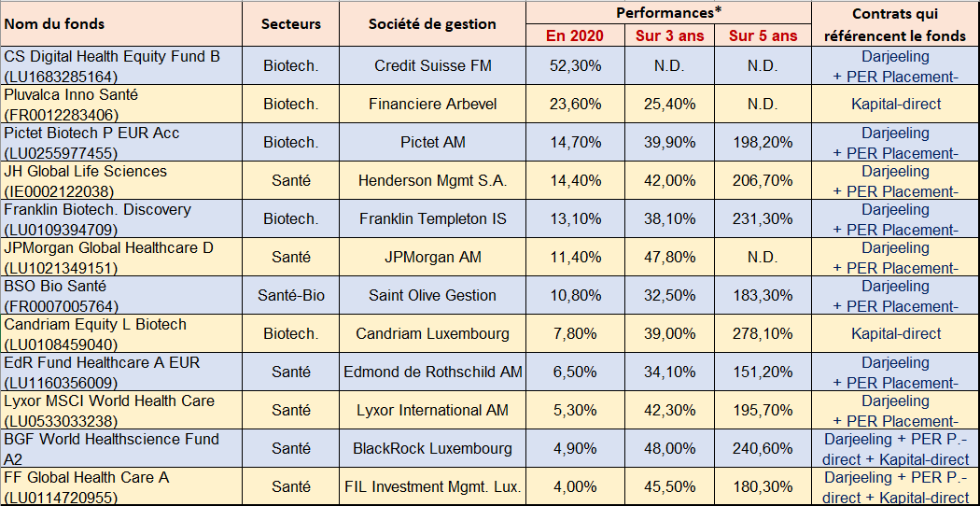The height and width of the screenshot is (506, 980).
Task: Select the 'Credit Suisse FM' cell
Action: pos(432,66)
